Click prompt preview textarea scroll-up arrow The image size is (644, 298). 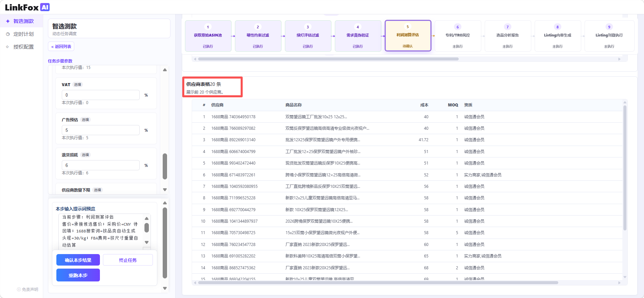146,218
